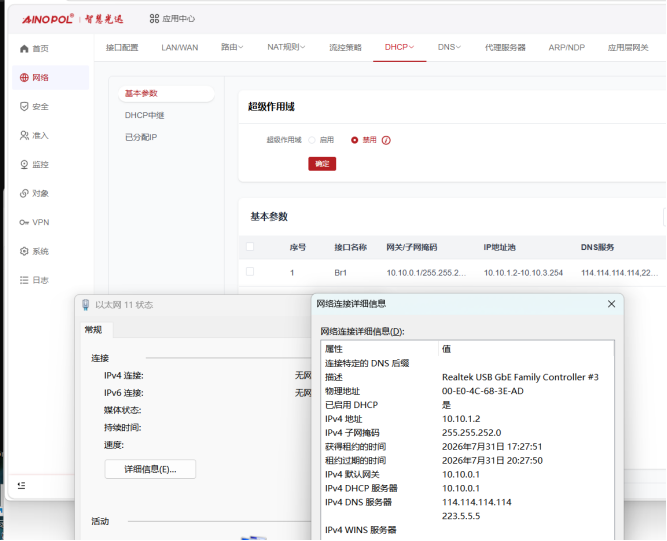Click the 详细信息(E)... button in Ethernet status
This screenshot has width=667, height=541.
[150, 469]
